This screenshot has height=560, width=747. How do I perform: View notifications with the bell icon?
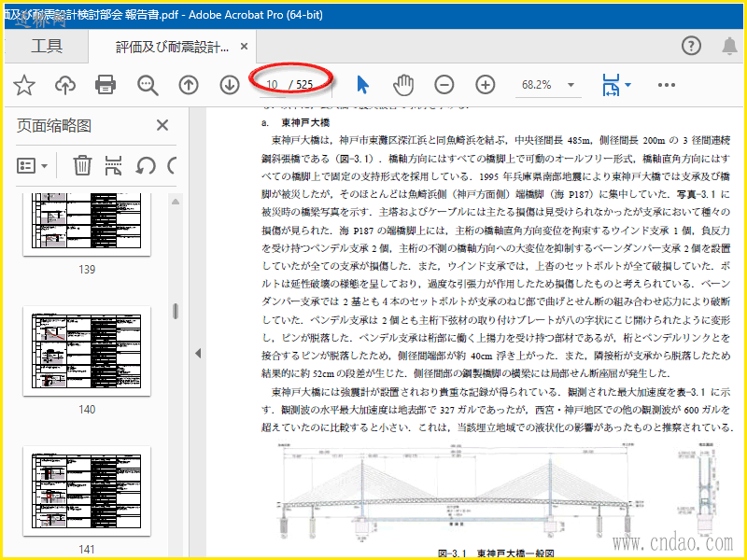pos(729,46)
